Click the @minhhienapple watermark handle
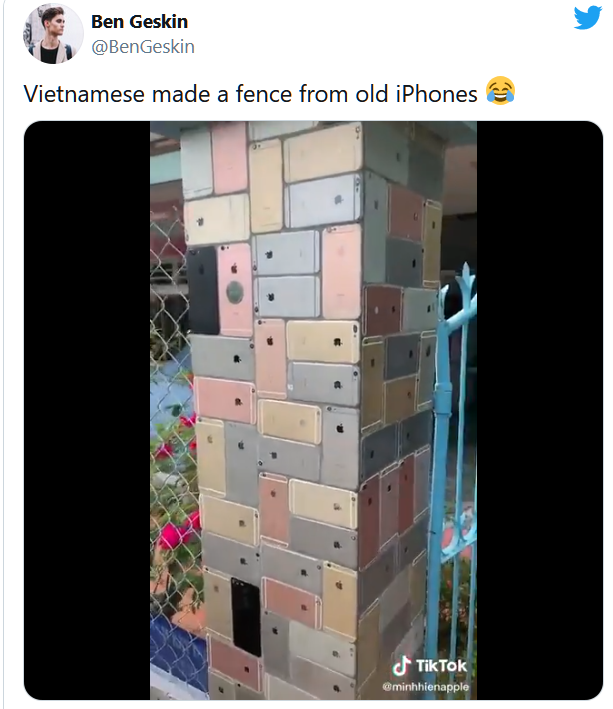 click(x=425, y=687)
